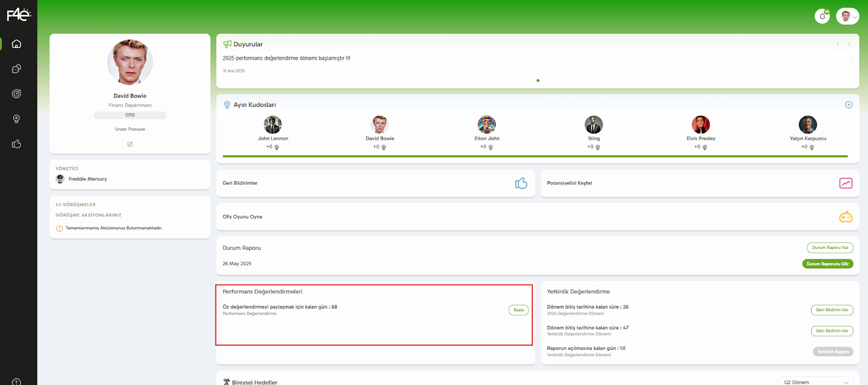Open the Ofis Oyunu Oyna card
The height and width of the screenshot is (385, 868).
coord(537,217)
